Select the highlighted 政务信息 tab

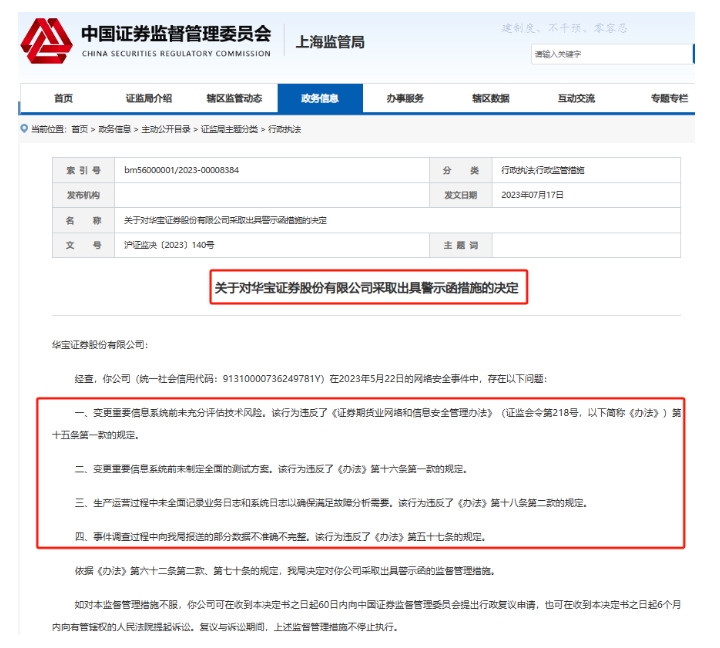pyautogui.click(x=320, y=98)
